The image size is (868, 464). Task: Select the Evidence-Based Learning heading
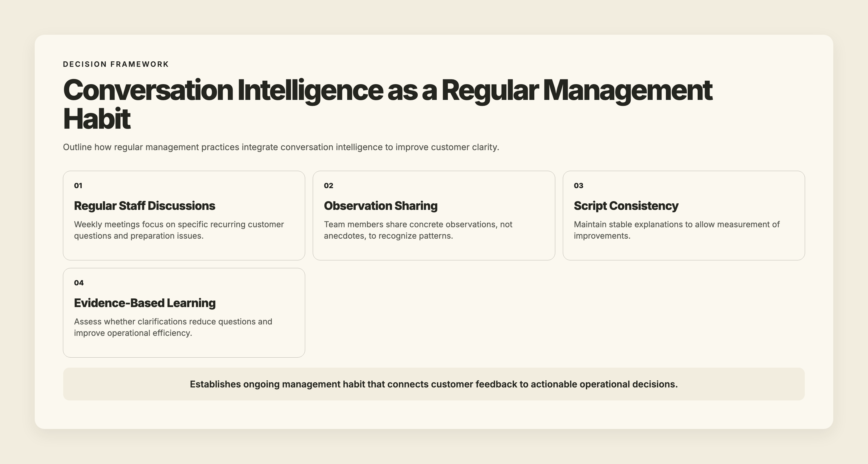point(145,303)
